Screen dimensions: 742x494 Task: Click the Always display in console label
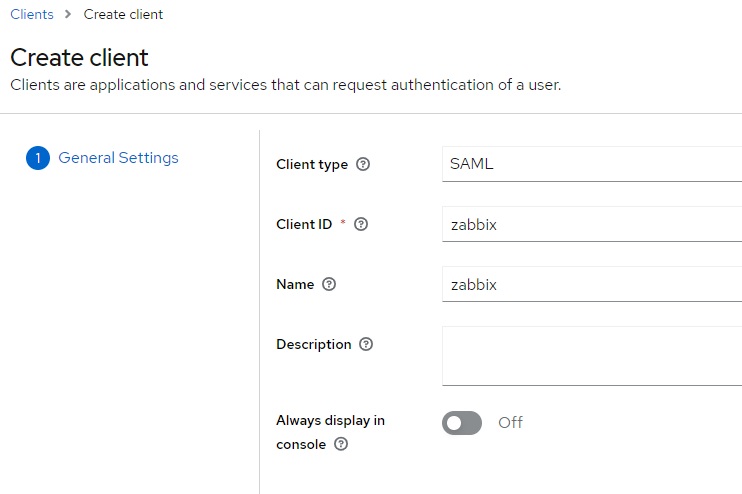[330, 421]
